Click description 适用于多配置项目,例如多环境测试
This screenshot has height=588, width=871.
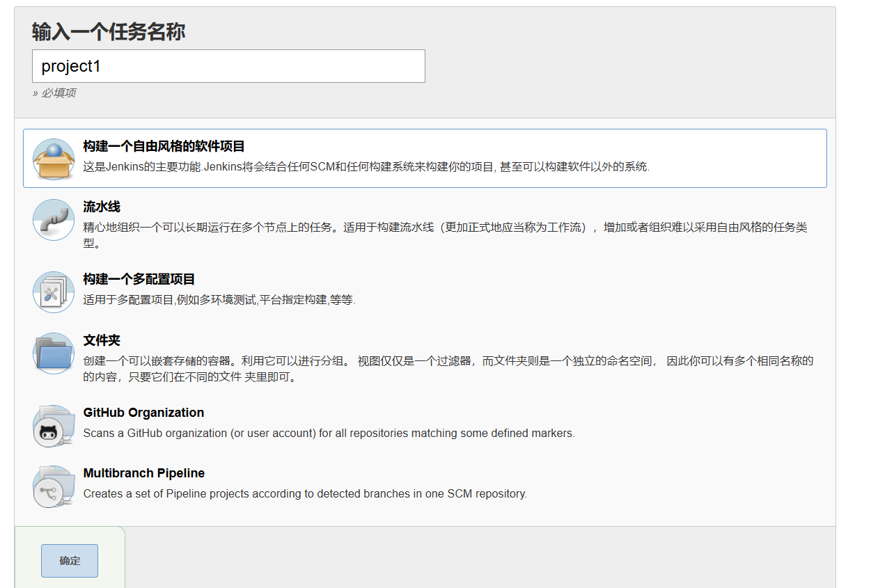pos(219,300)
